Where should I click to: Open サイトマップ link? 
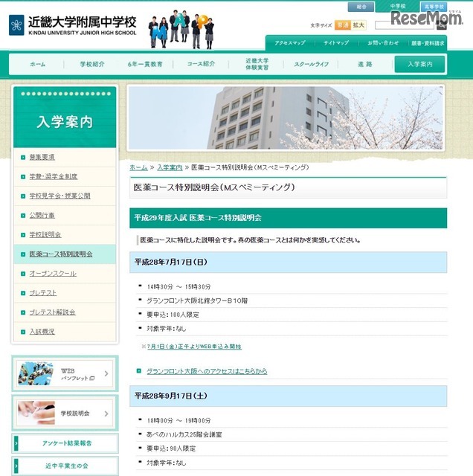tap(335, 43)
